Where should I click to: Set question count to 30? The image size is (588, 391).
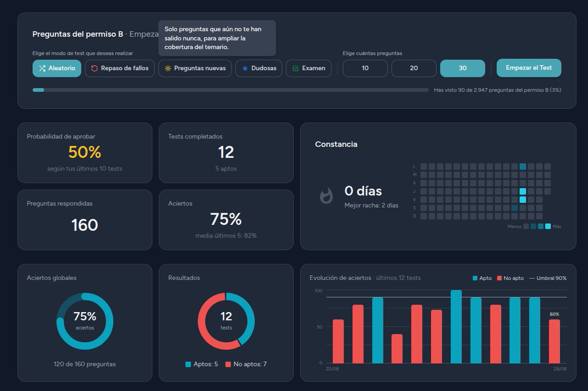[463, 68]
